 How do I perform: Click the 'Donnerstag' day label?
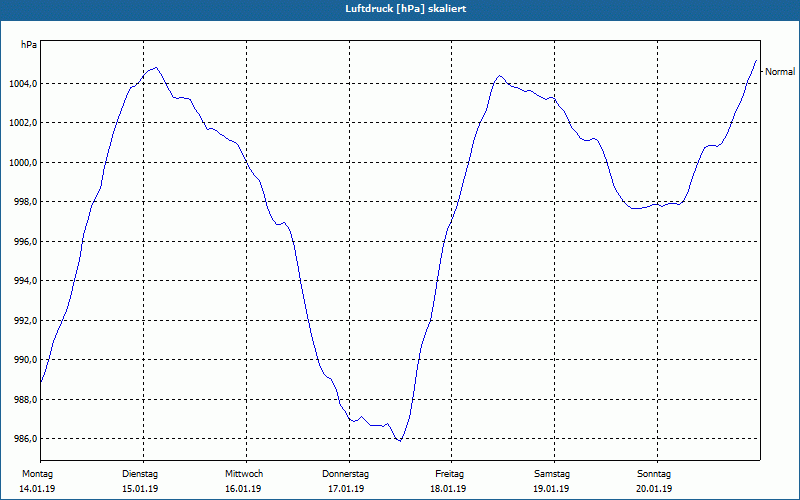pos(345,474)
